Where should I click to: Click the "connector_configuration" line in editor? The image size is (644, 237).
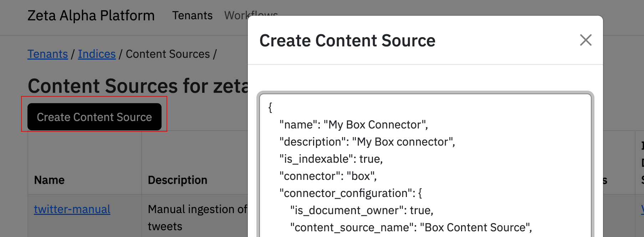tap(351, 193)
